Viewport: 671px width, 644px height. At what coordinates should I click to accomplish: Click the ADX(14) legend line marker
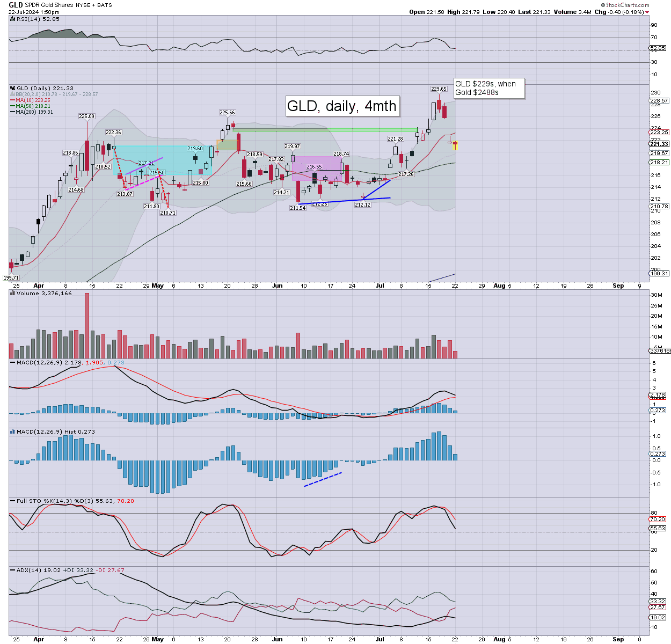[13, 570]
